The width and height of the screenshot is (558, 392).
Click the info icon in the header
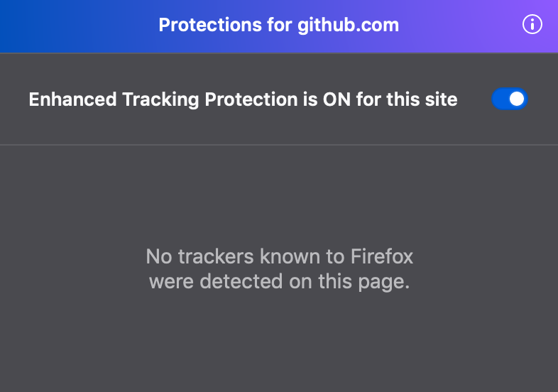[x=532, y=25]
